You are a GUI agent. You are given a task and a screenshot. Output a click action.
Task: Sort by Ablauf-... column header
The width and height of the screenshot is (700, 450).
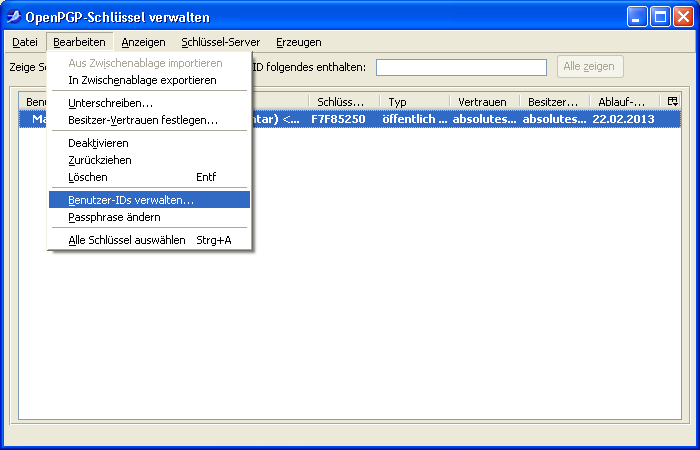pos(625,102)
